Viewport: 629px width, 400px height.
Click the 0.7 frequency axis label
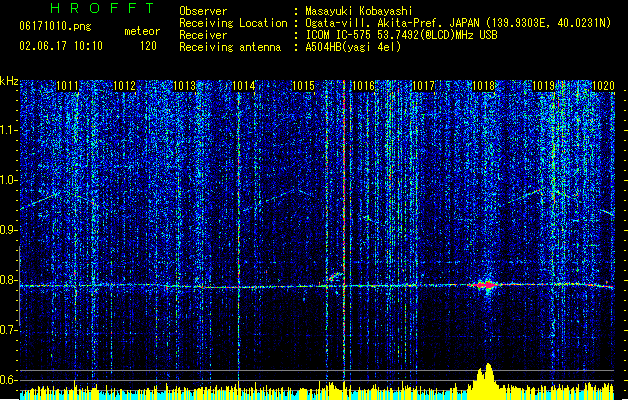(9, 330)
